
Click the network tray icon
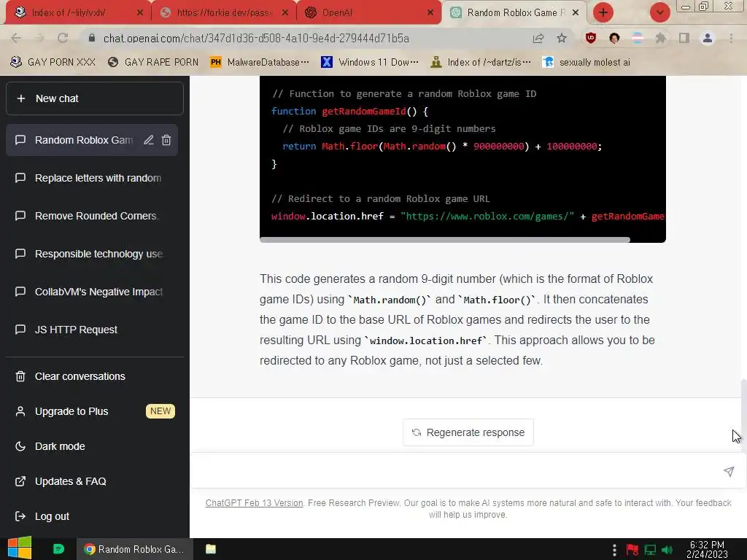tap(650, 550)
